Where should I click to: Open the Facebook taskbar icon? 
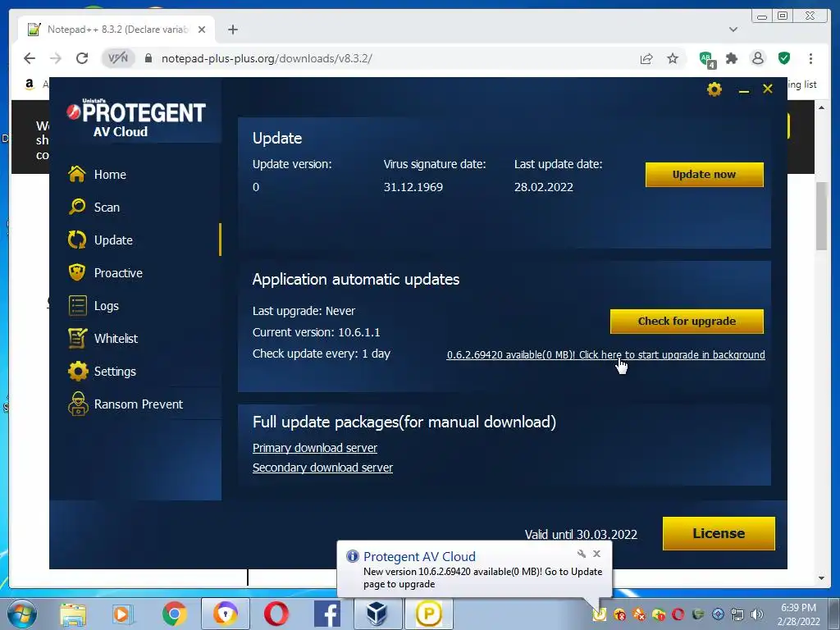pos(326,614)
